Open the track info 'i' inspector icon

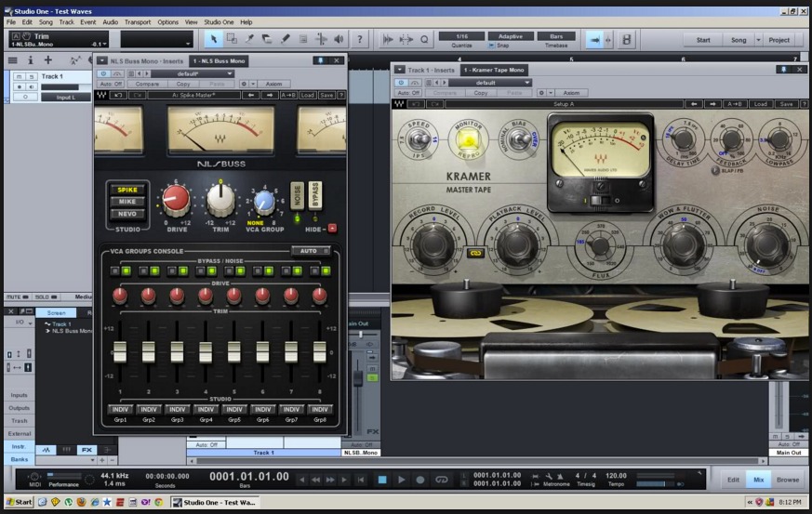click(x=30, y=60)
